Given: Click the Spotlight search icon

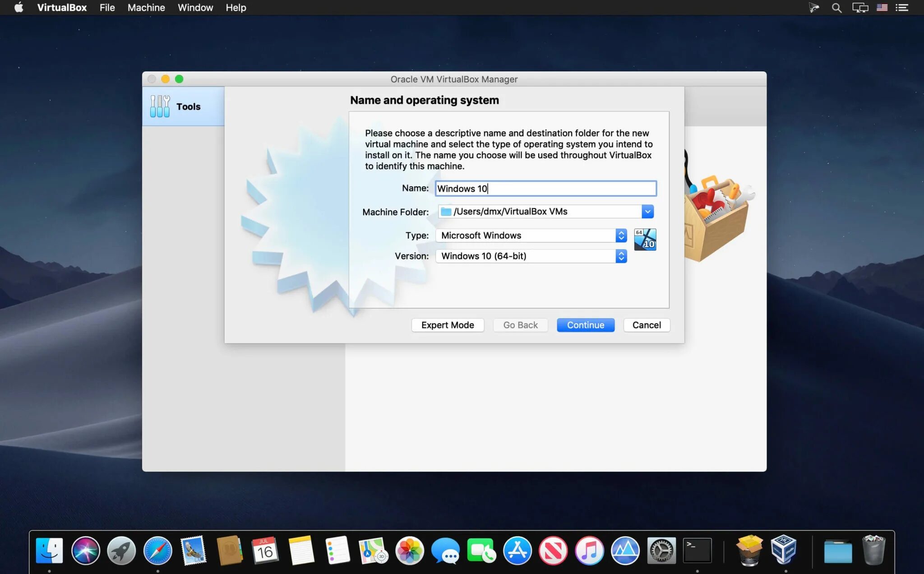Looking at the screenshot, I should click(x=836, y=8).
